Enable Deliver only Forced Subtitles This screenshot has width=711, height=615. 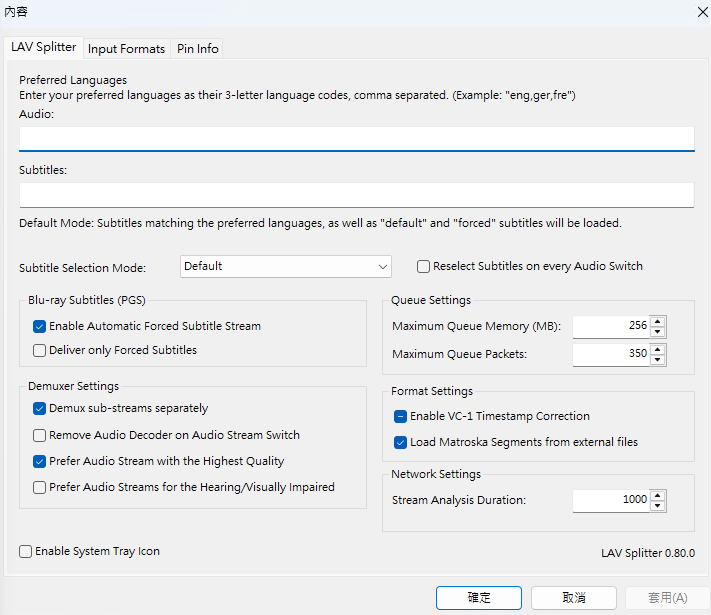point(40,350)
